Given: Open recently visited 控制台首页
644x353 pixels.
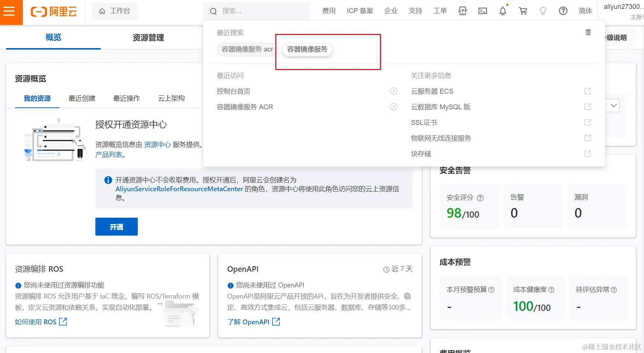Looking at the screenshot, I should pyautogui.click(x=234, y=91).
